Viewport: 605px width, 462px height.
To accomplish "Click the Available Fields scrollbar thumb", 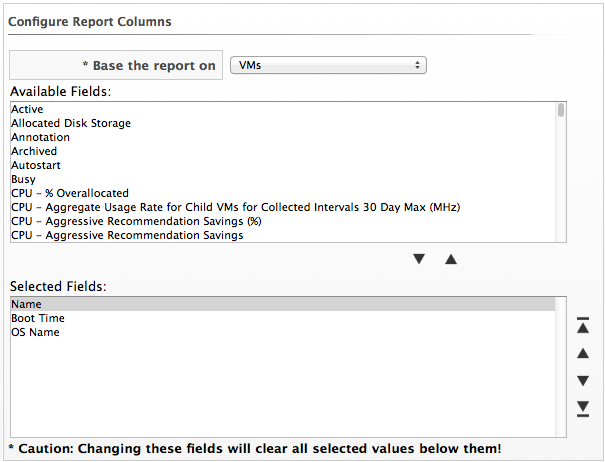I will tap(561, 110).
